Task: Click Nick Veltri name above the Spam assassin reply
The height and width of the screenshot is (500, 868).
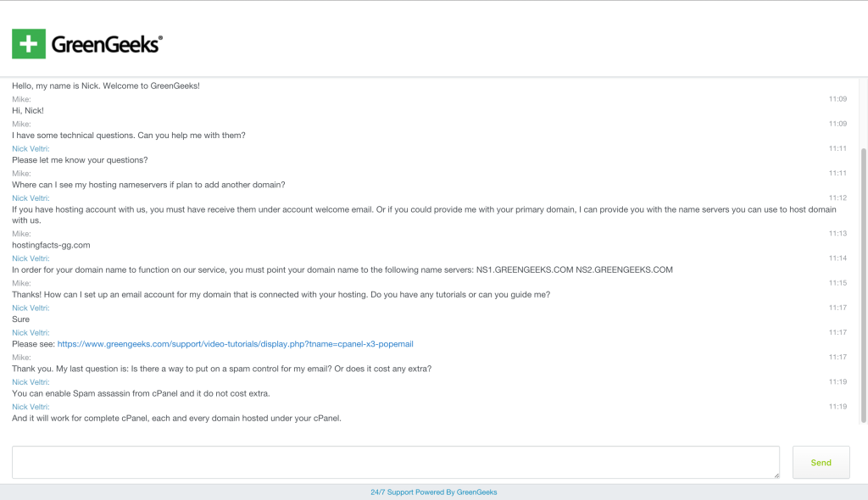Action: coord(31,382)
